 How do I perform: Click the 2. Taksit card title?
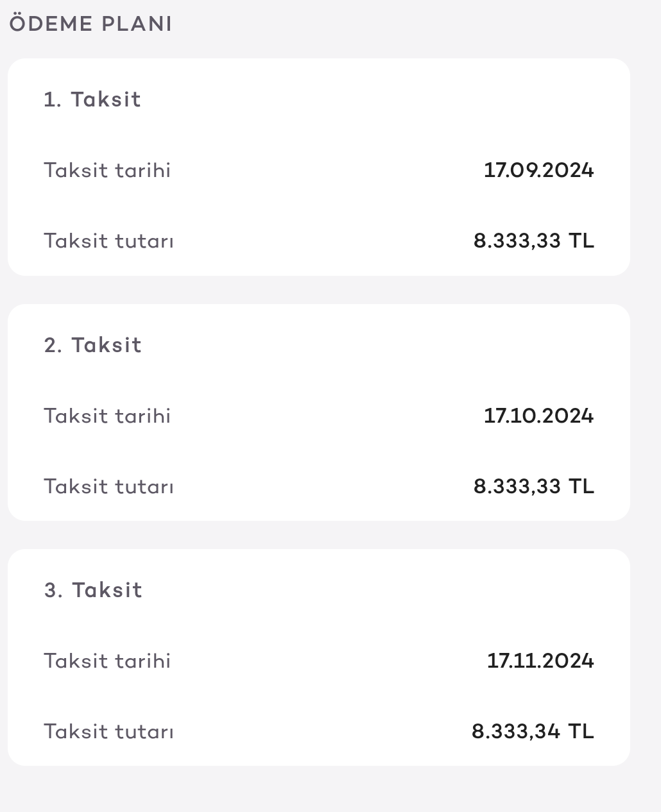(x=93, y=345)
